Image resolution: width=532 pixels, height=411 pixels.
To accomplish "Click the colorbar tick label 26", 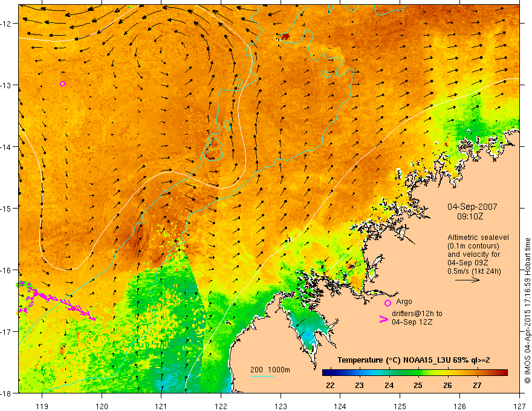I will [x=447, y=386].
